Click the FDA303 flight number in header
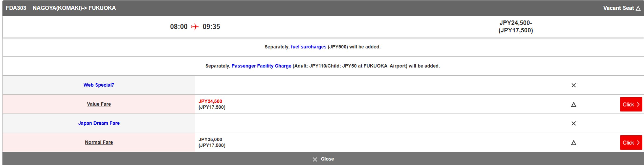 (16, 8)
